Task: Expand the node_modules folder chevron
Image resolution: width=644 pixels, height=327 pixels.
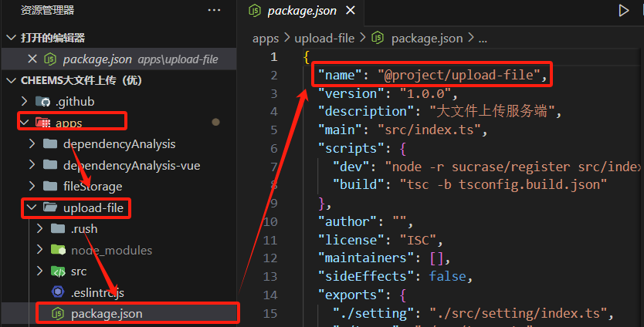Action: (x=40, y=249)
